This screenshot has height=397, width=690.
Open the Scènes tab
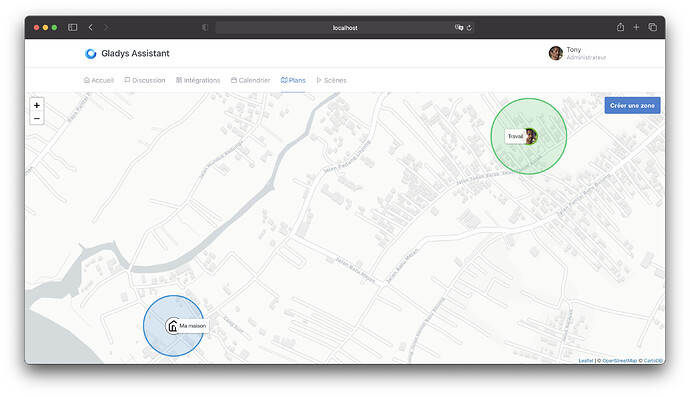[x=331, y=80]
